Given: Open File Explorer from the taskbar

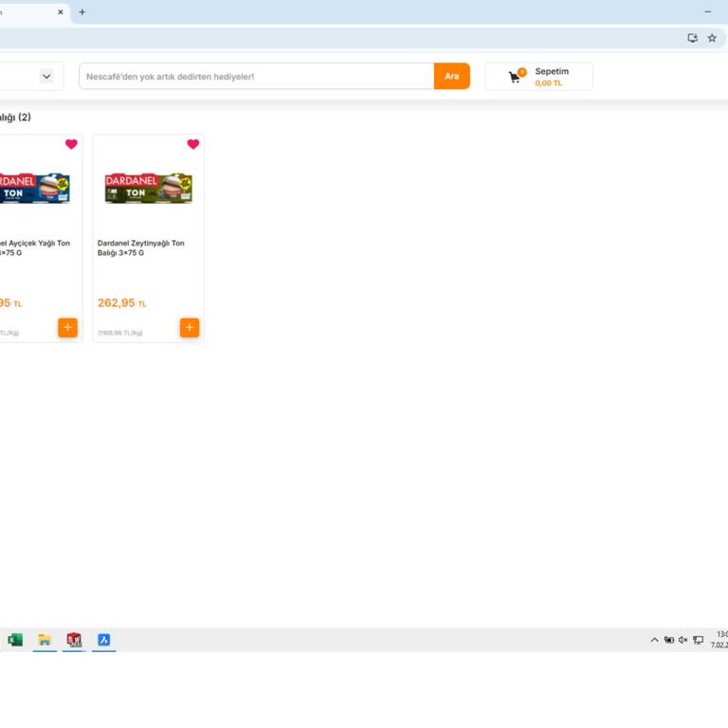Looking at the screenshot, I should [x=45, y=640].
